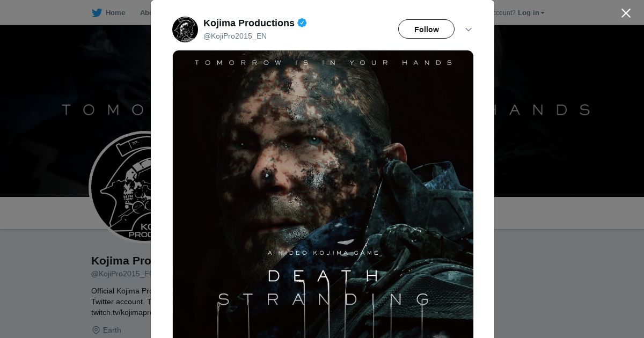Open the twitch.tv/kojimapro link in bio
This screenshot has width=644, height=338.
click(x=121, y=312)
